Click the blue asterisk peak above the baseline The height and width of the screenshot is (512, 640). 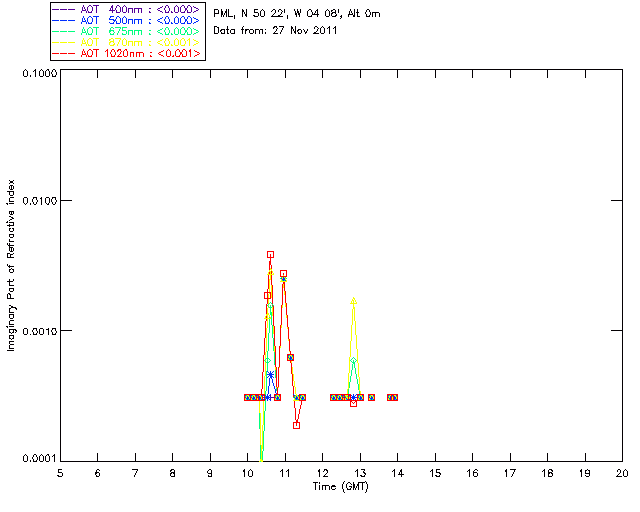(270, 374)
